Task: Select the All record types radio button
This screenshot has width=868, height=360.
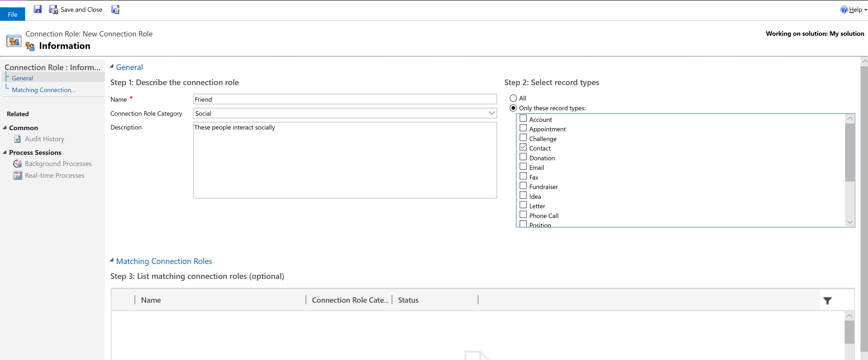Action: [512, 98]
